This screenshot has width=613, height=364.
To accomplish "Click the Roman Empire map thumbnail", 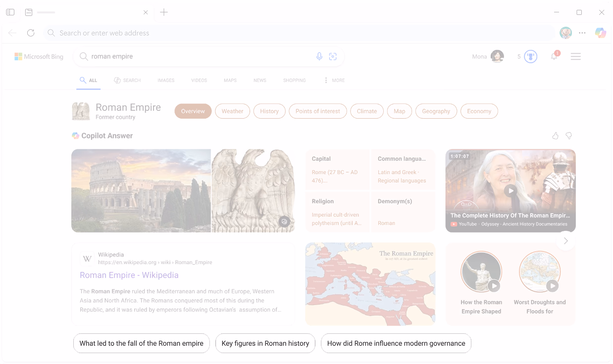I will pyautogui.click(x=370, y=284).
